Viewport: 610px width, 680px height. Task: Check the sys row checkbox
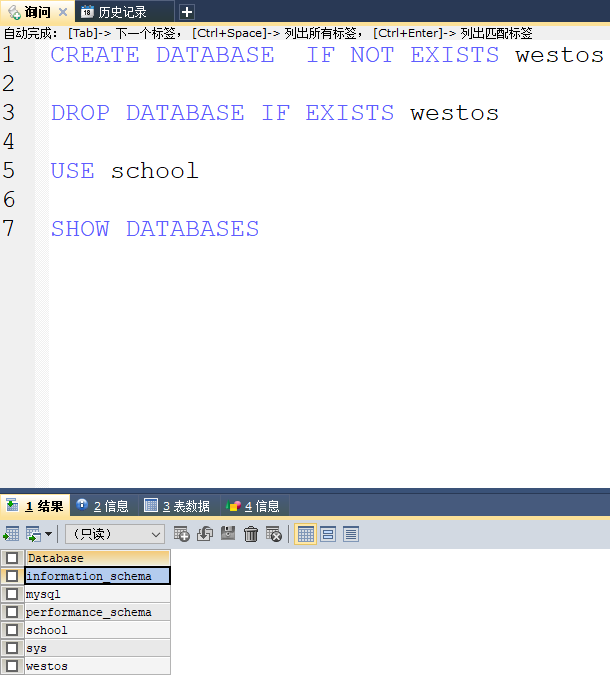point(12,648)
